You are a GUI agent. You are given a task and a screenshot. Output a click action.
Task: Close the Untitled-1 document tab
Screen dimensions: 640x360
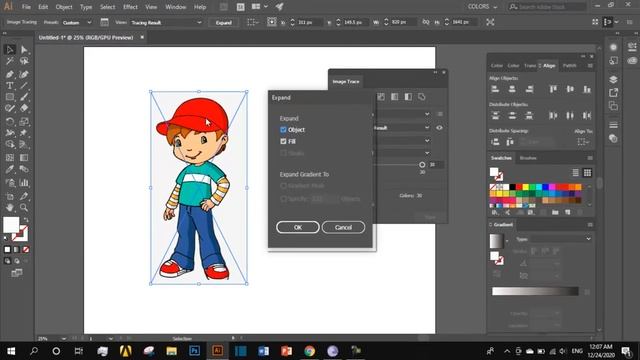point(142,37)
